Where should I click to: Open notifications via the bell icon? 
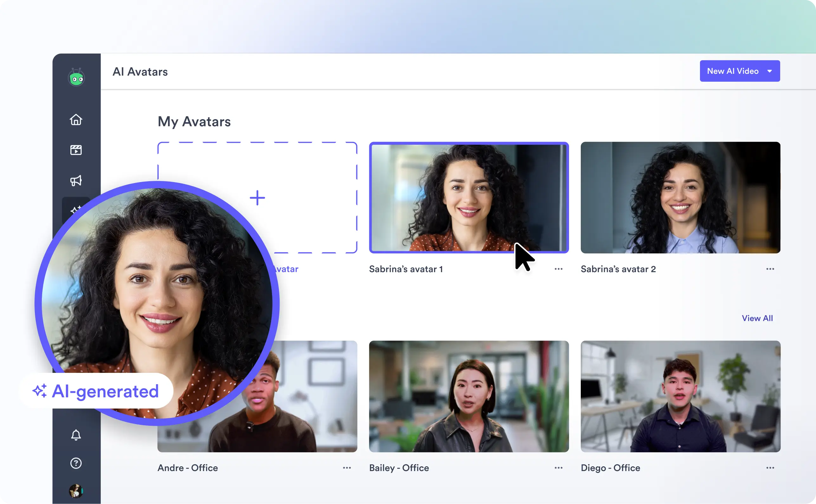tap(76, 435)
